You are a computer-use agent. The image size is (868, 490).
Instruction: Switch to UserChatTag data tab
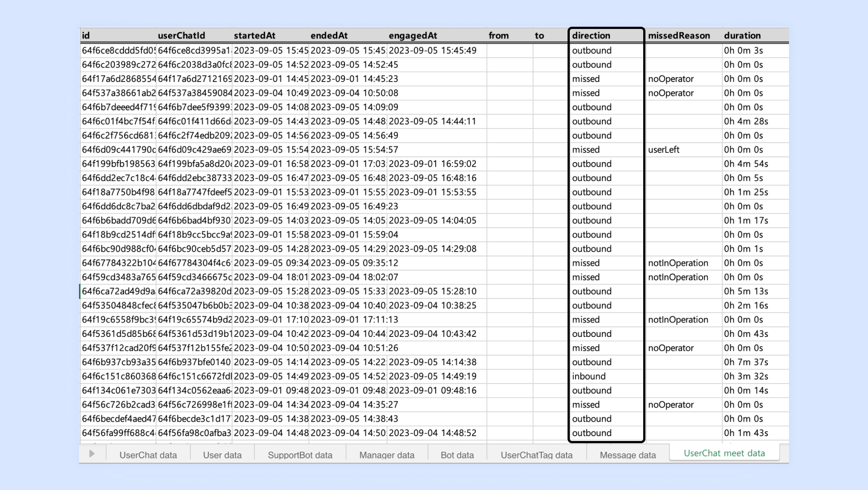click(x=536, y=454)
